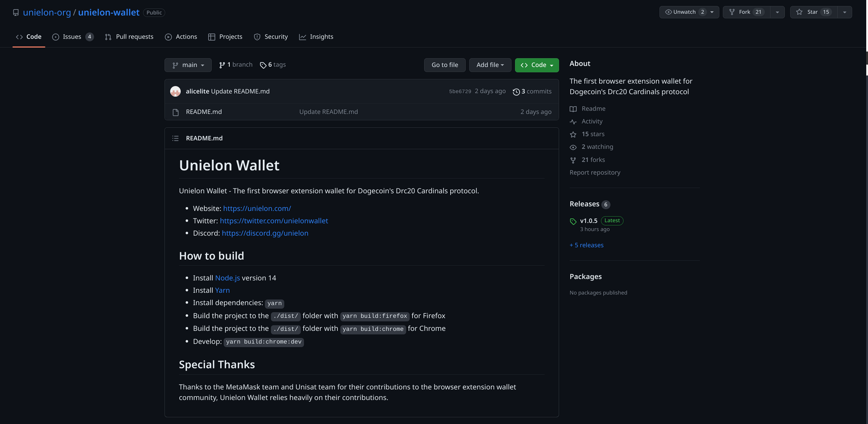
Task: Open the green Code dropdown
Action: tap(537, 65)
